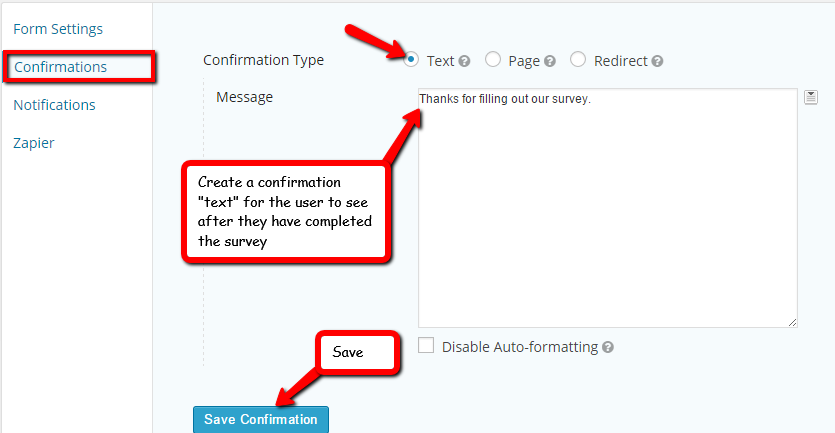Screen dimensions: 835x433
Task: Click the 'Disable Auto-formatting' label text
Action: pos(519,347)
